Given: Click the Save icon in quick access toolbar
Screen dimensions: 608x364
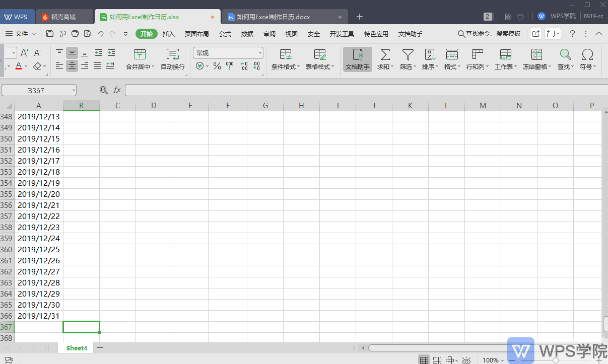Looking at the screenshot, I should [50, 34].
